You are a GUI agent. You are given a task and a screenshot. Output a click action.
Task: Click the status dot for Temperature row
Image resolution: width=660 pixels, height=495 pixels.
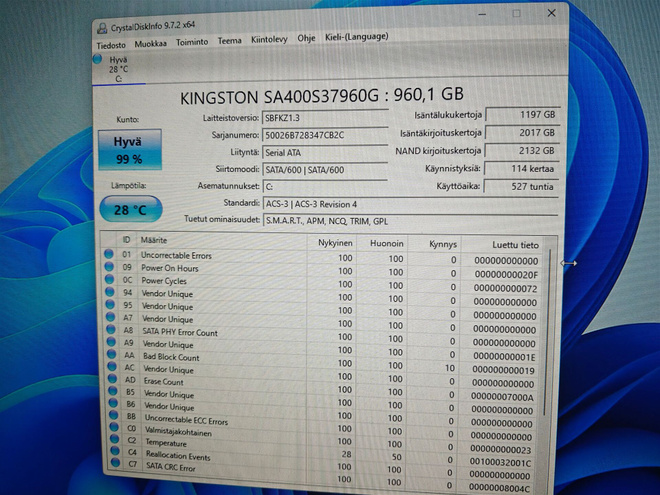115,439
